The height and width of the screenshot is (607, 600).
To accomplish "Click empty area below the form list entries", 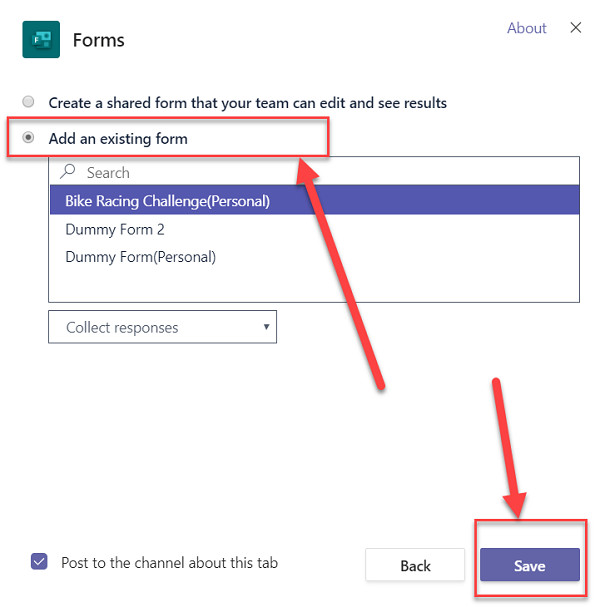I will click(x=314, y=286).
